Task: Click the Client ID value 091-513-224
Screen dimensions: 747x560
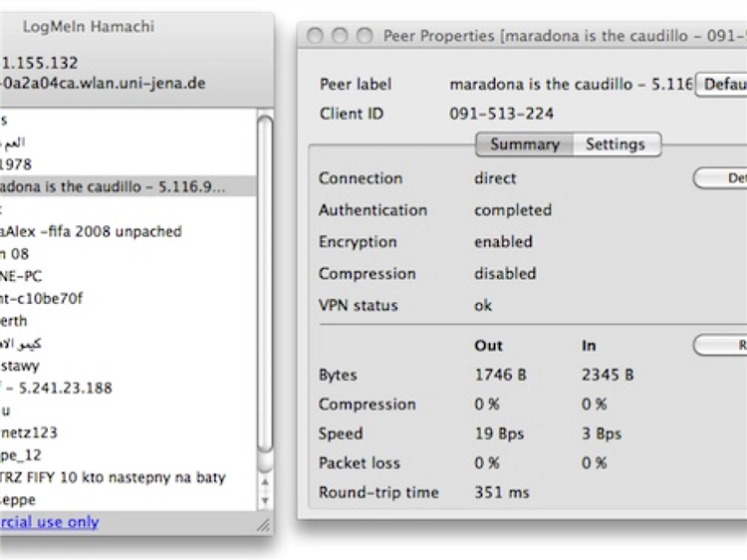Action: [501, 114]
